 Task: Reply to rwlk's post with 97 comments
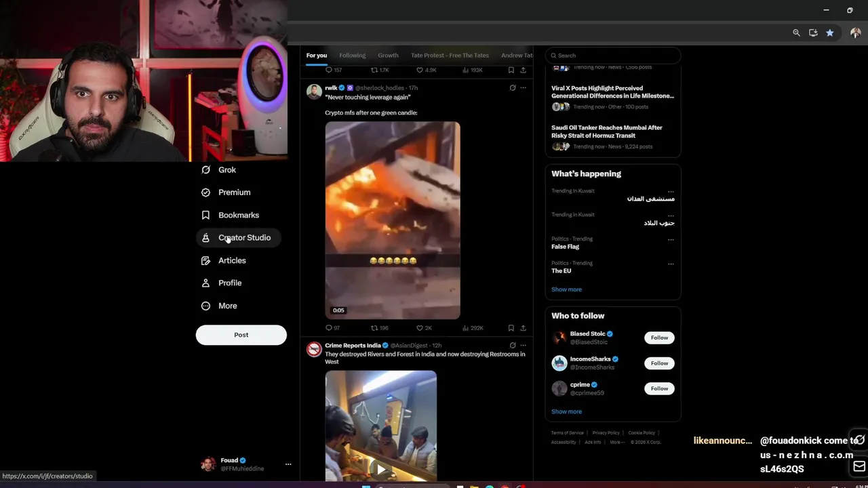click(x=332, y=328)
